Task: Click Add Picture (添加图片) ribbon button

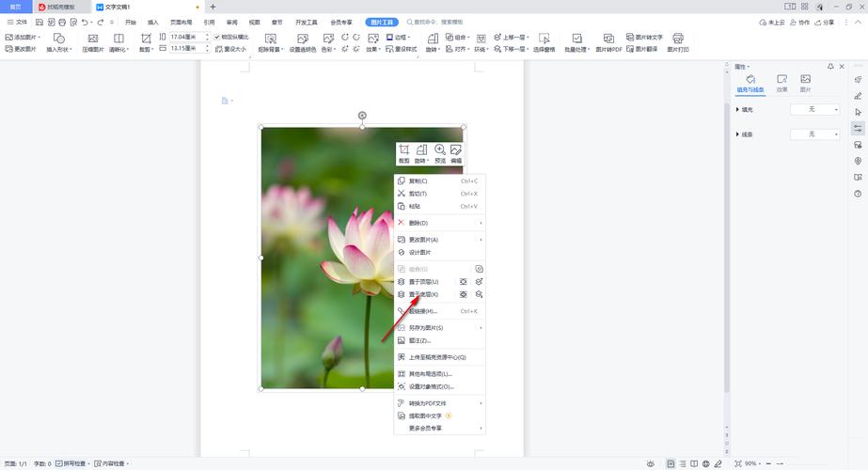Action: click(x=23, y=37)
